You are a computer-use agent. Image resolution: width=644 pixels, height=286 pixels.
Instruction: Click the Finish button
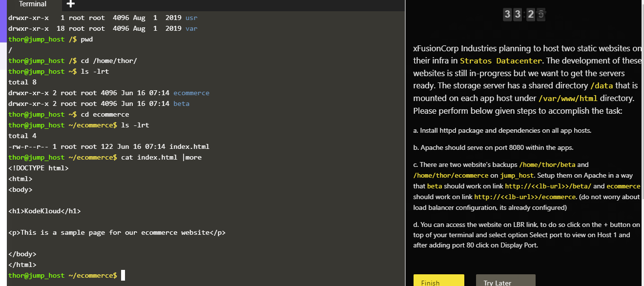pos(438,282)
